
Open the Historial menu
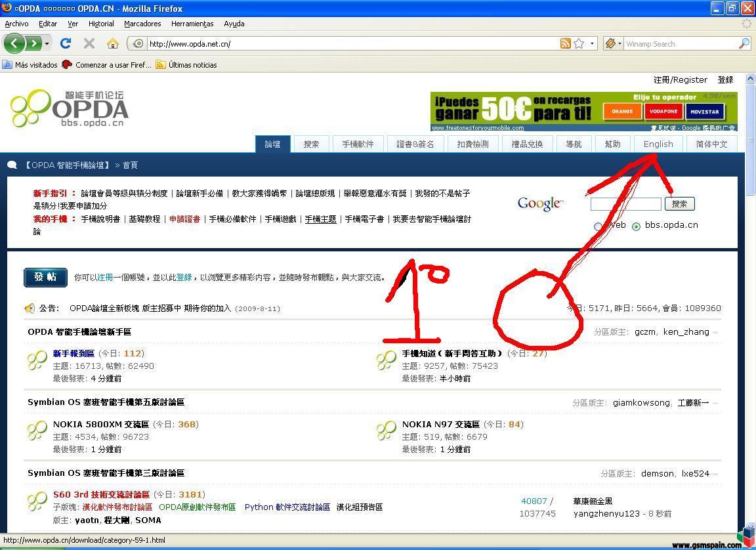pyautogui.click(x=101, y=24)
